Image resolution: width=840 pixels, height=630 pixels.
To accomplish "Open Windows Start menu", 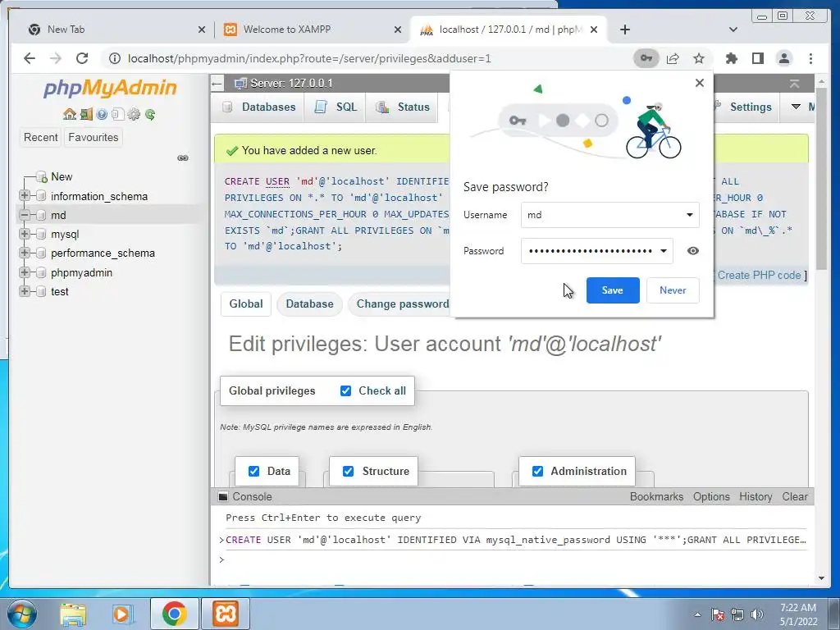I will (x=21, y=614).
